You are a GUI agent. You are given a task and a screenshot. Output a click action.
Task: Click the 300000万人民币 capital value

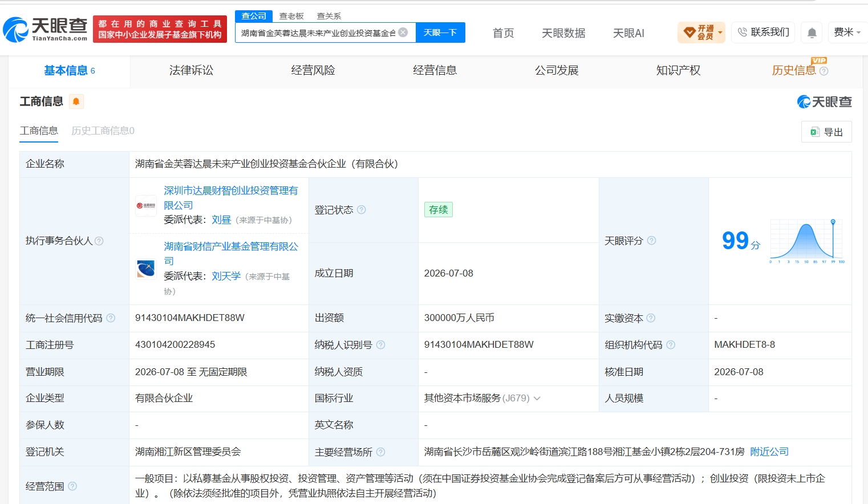(x=459, y=318)
